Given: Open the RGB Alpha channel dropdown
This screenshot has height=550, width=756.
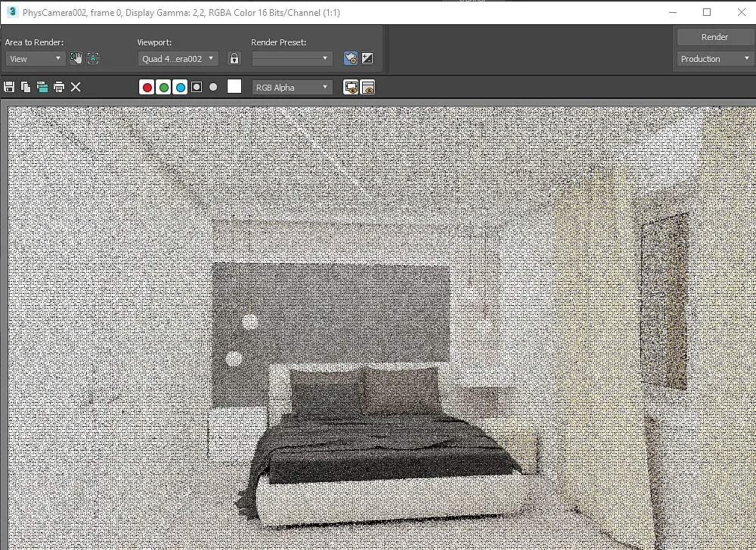Looking at the screenshot, I should click(292, 87).
